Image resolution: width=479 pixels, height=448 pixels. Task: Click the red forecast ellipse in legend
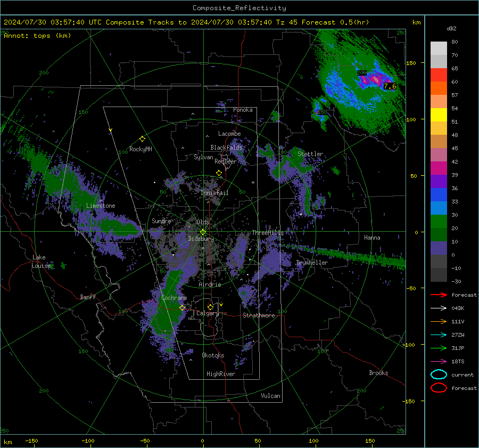click(x=439, y=388)
